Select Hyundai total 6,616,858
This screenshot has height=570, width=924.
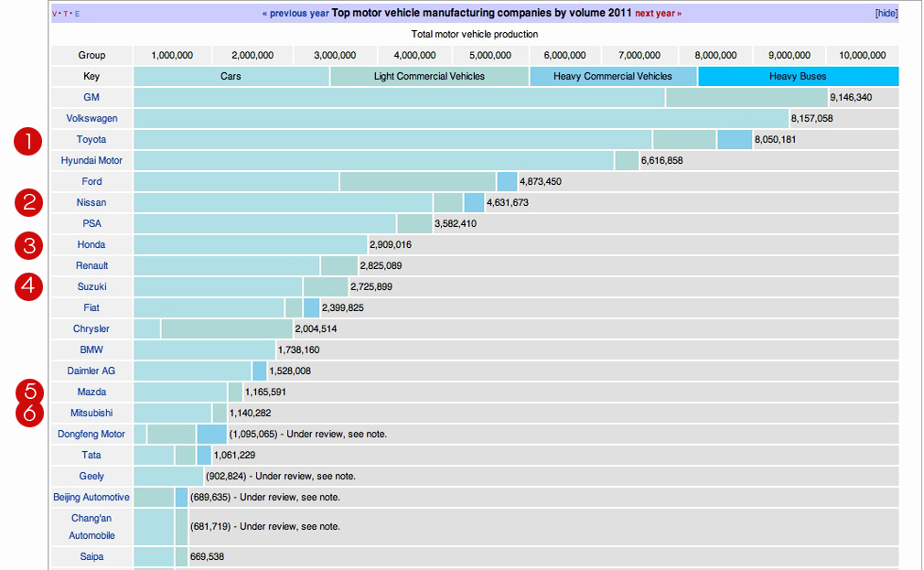click(x=661, y=160)
